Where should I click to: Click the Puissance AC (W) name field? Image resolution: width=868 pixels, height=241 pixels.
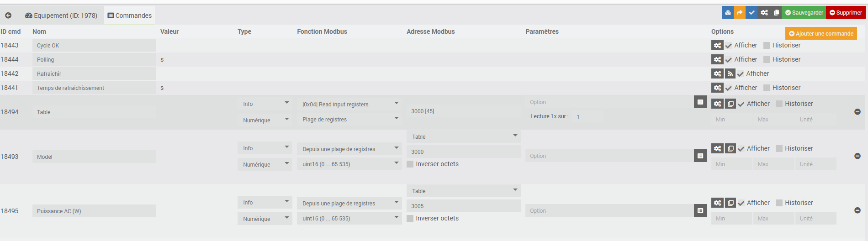pos(94,211)
